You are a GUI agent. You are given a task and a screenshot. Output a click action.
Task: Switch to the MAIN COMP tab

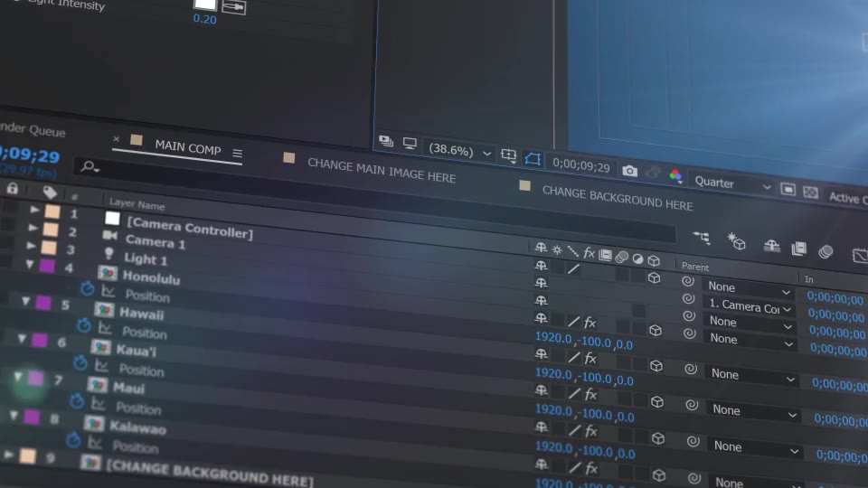click(x=188, y=147)
